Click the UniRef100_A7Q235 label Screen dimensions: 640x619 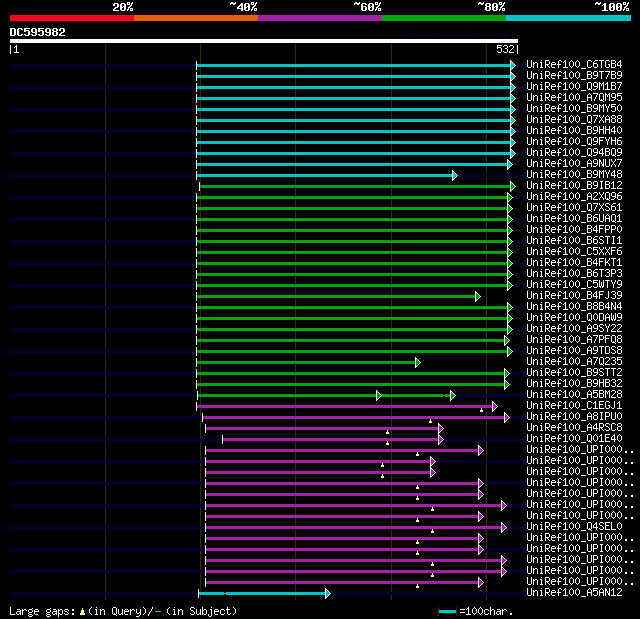coord(574,362)
